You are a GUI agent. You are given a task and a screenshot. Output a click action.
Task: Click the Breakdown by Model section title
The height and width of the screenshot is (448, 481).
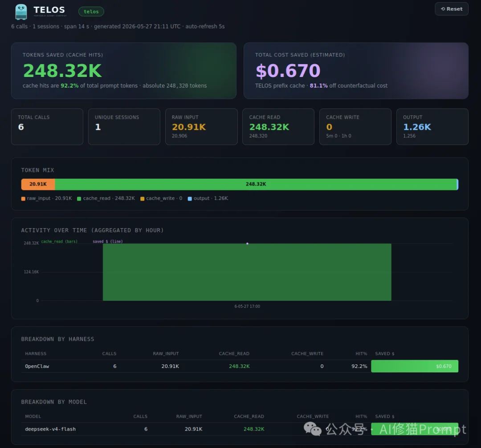(x=54, y=402)
